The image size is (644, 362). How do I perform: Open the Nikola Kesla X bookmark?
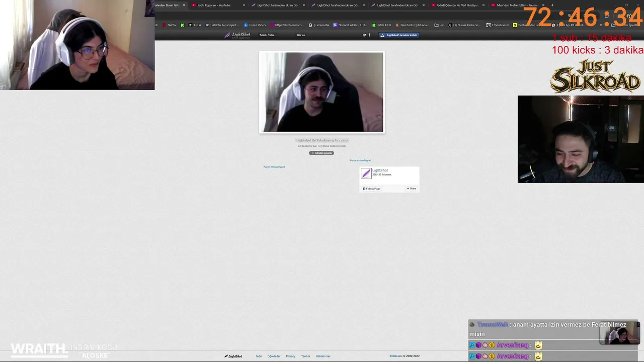(464, 25)
